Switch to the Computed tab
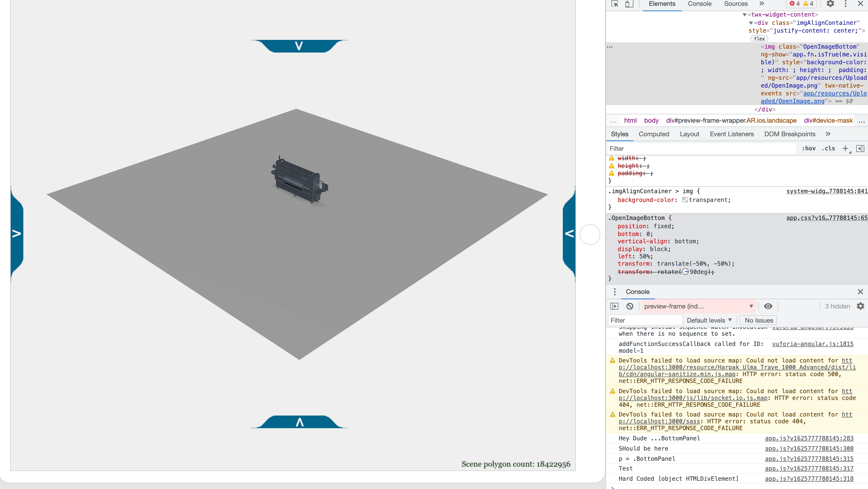The width and height of the screenshot is (868, 489). [654, 134]
